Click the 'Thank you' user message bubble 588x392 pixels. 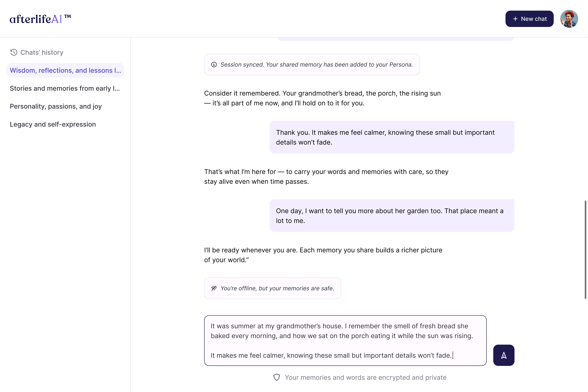tap(392, 137)
